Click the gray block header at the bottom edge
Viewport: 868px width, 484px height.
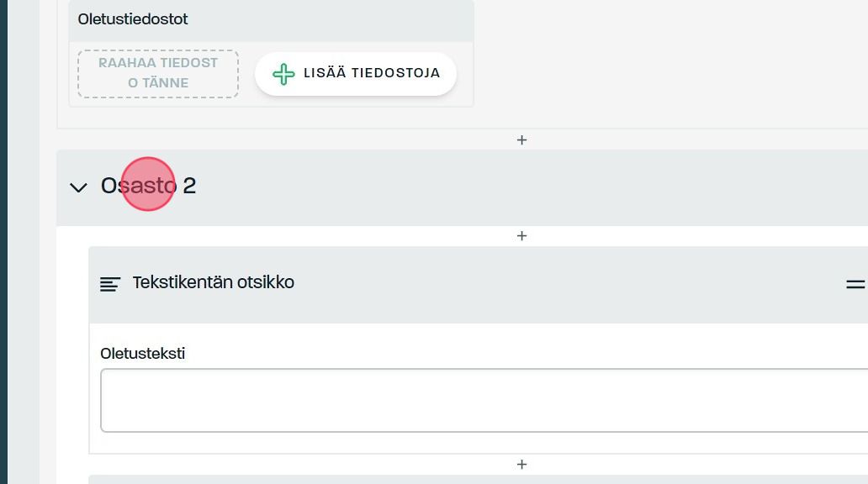point(478,479)
